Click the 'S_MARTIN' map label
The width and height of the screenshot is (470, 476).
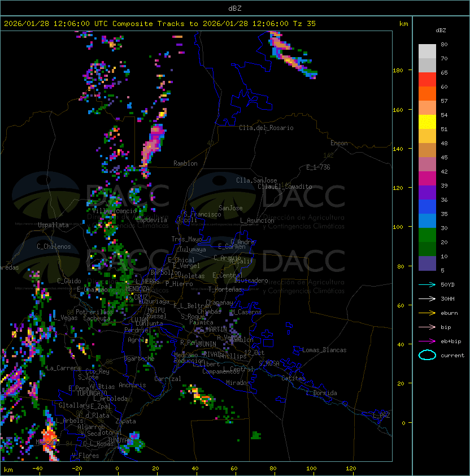pos(214,329)
